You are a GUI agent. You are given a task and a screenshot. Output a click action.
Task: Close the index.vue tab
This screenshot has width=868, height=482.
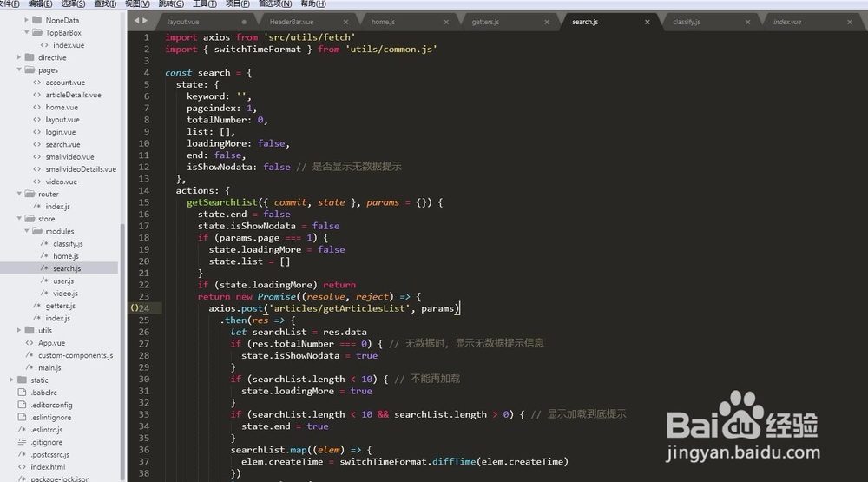[850, 23]
